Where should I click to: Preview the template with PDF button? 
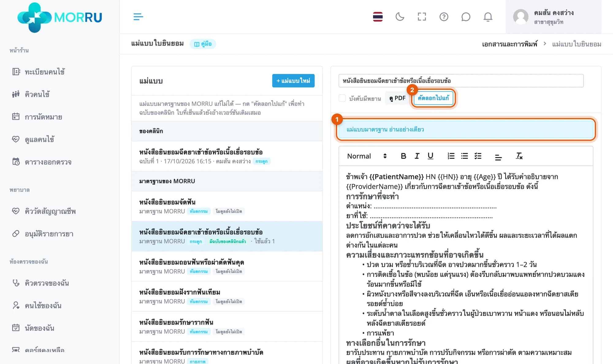tap(397, 98)
